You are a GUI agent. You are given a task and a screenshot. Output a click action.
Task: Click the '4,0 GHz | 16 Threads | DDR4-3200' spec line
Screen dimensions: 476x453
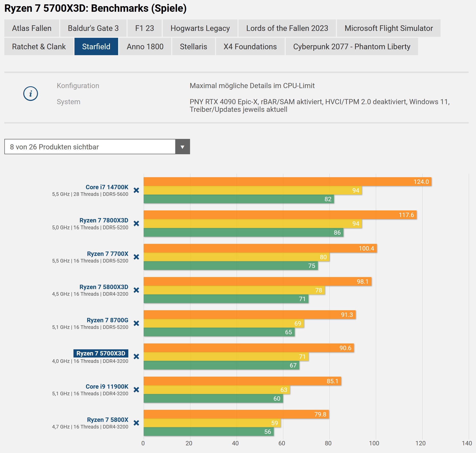pyautogui.click(x=90, y=361)
